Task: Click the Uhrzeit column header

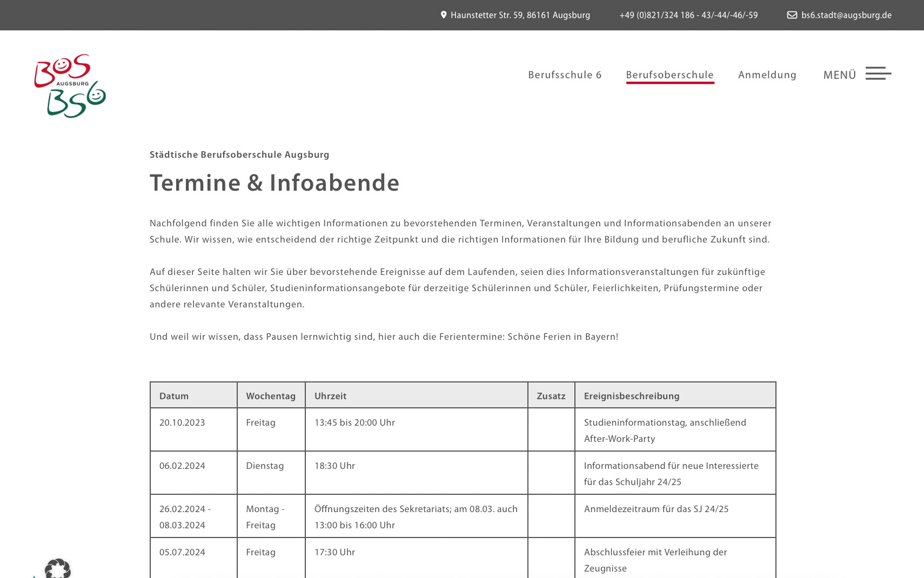Action: tap(416, 395)
